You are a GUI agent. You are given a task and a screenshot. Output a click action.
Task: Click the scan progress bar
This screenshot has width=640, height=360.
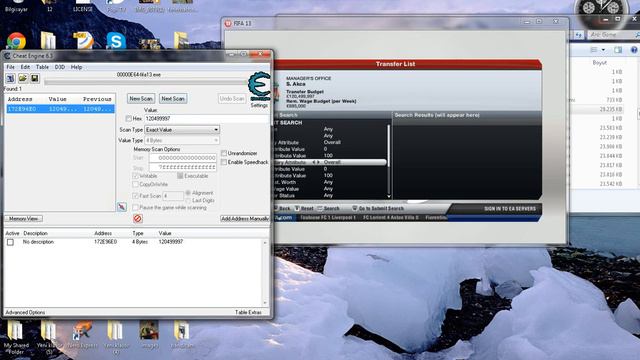point(146,82)
